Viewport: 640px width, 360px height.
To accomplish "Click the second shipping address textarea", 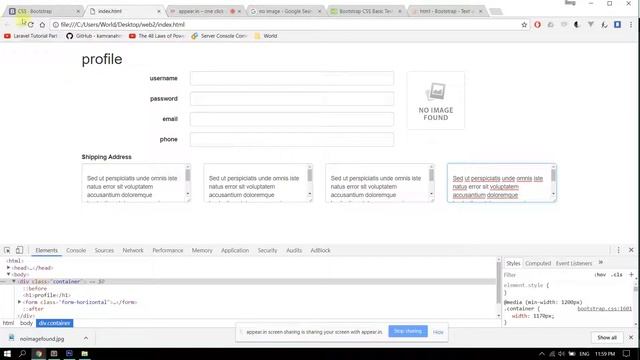I will (x=258, y=183).
